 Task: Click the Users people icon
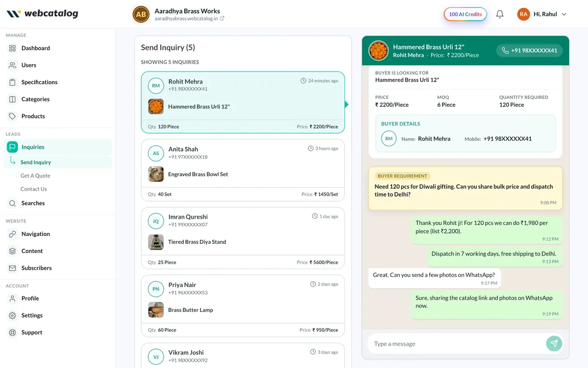13,65
